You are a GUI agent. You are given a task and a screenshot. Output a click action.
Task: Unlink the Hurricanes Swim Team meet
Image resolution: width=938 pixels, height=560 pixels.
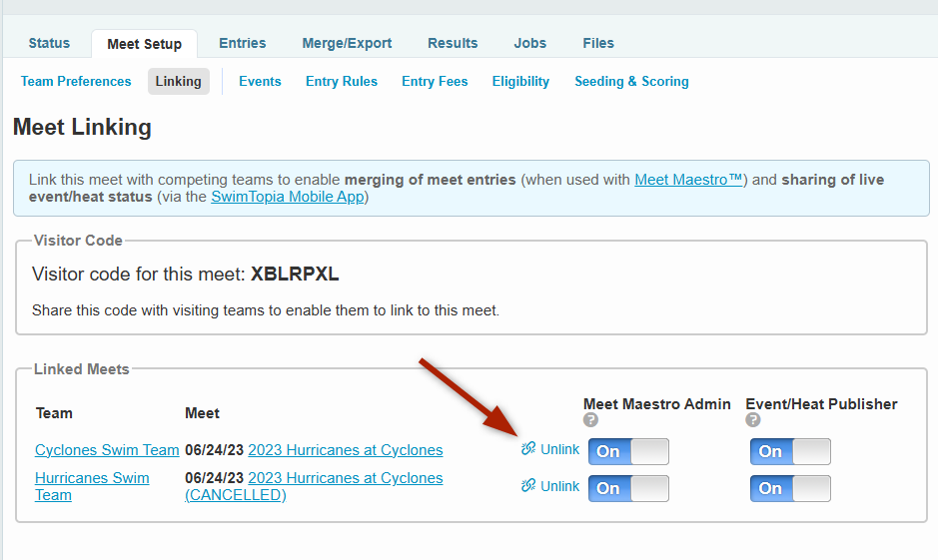[550, 486]
